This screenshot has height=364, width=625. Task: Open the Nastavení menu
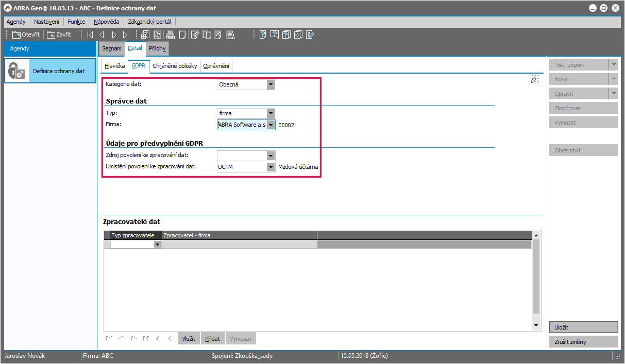[x=46, y=22]
